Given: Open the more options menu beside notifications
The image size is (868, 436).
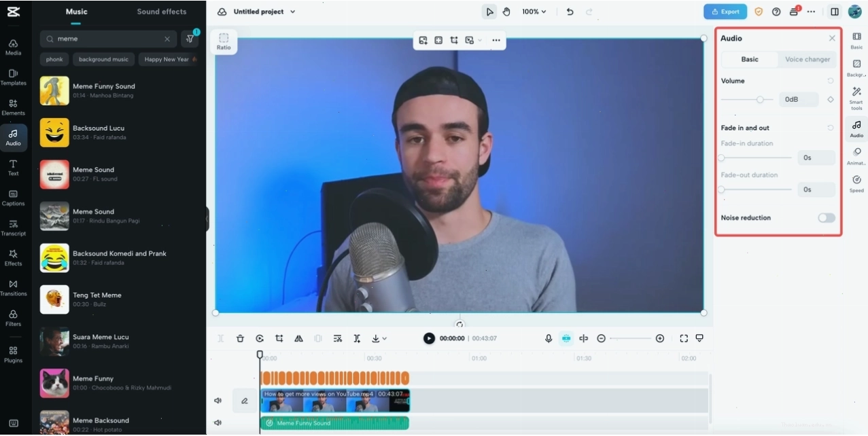Looking at the screenshot, I should point(811,12).
